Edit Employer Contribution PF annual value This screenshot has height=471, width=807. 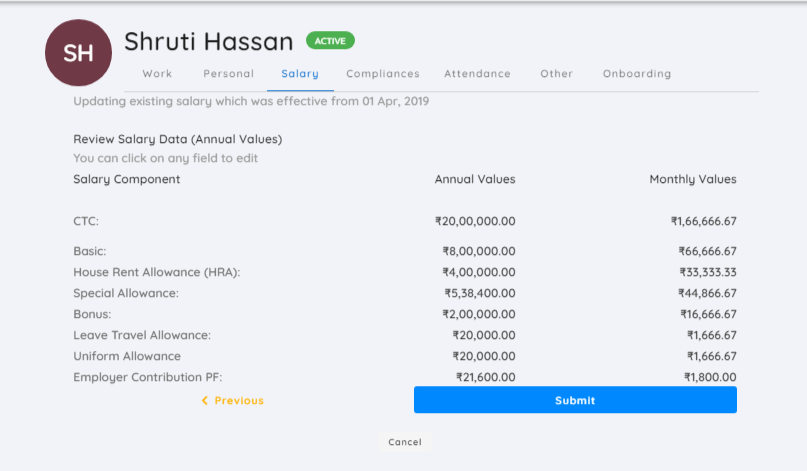[485, 377]
